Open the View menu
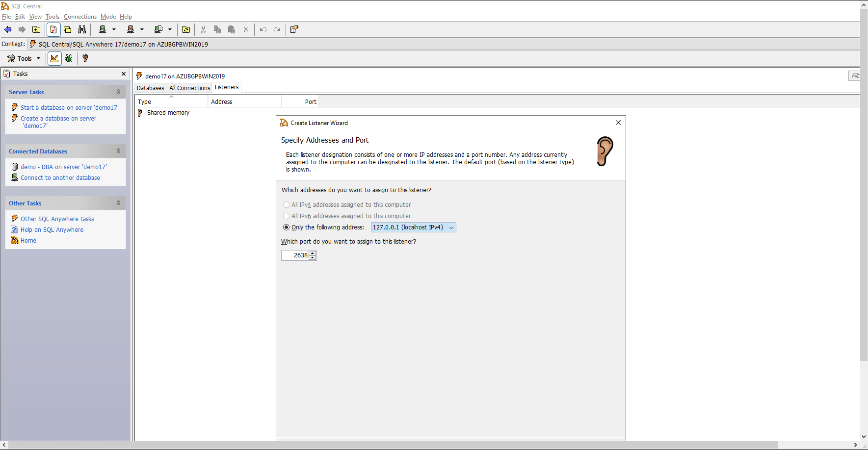The height and width of the screenshot is (450, 868). coord(35,17)
